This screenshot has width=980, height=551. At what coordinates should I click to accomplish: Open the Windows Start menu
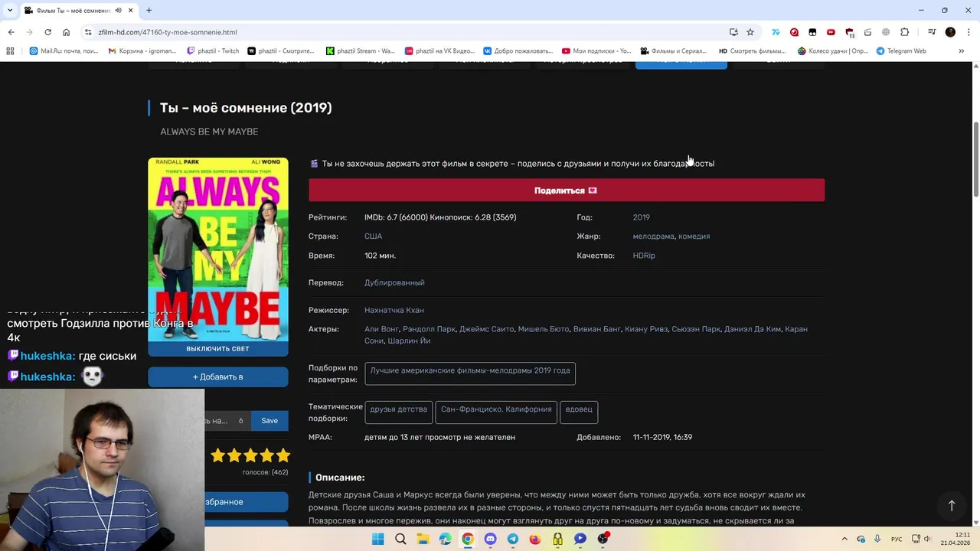(377, 539)
